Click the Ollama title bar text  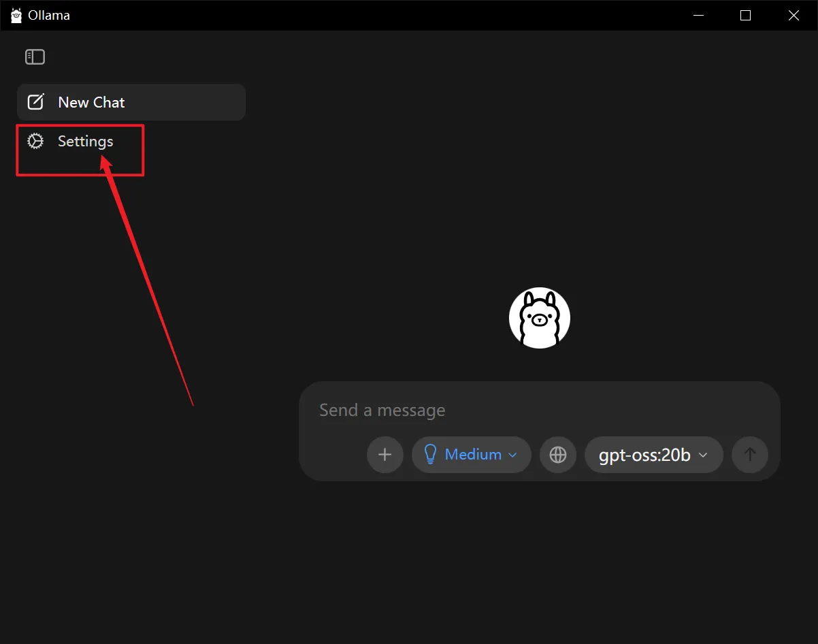coord(49,15)
